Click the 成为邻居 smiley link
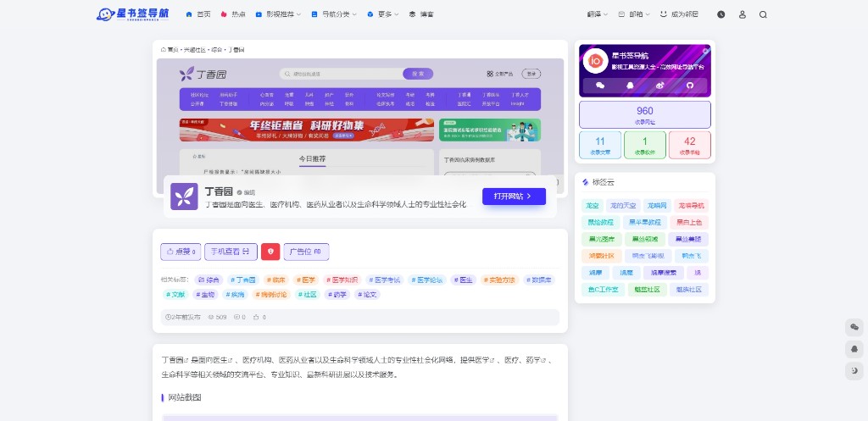 (679, 14)
